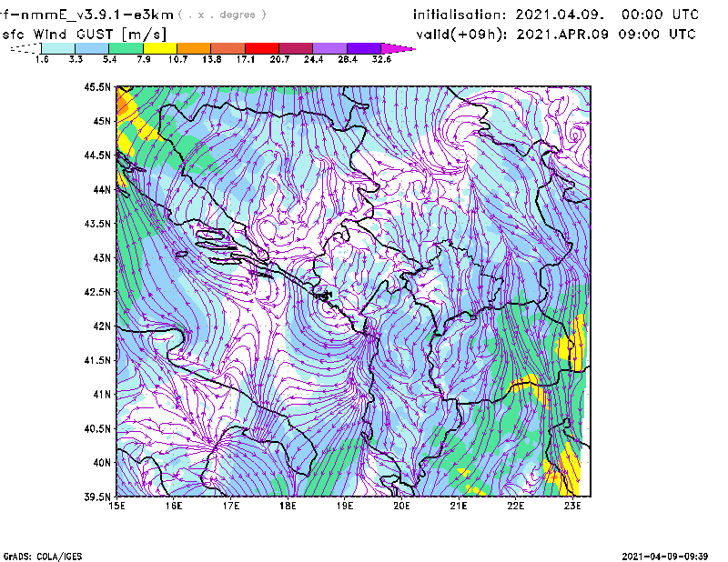Click the '44N' latitude label

[x=102, y=189]
